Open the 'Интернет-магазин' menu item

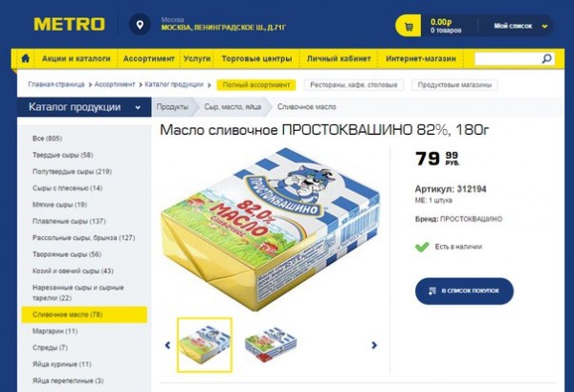[421, 58]
